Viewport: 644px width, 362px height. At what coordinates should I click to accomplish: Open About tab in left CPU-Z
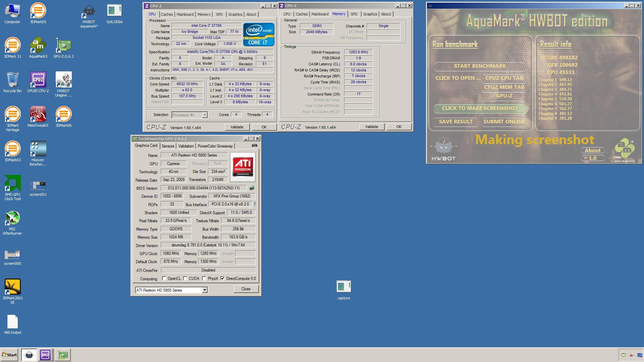pos(251,14)
